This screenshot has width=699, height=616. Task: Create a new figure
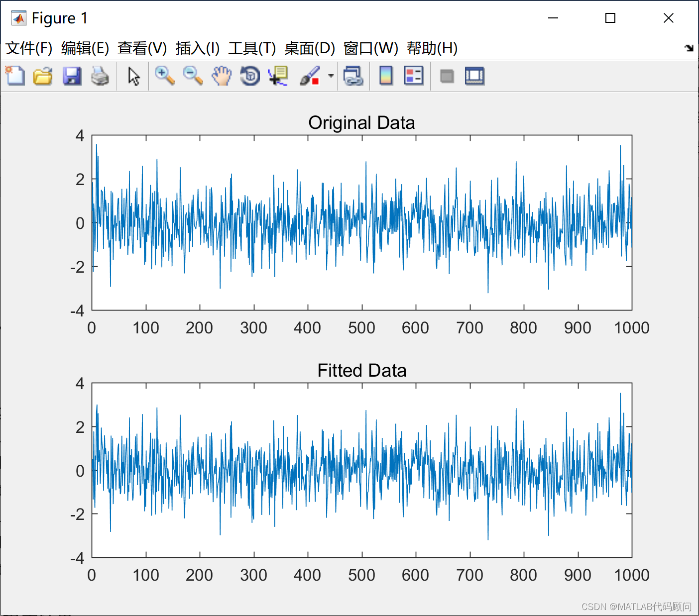[x=14, y=76]
